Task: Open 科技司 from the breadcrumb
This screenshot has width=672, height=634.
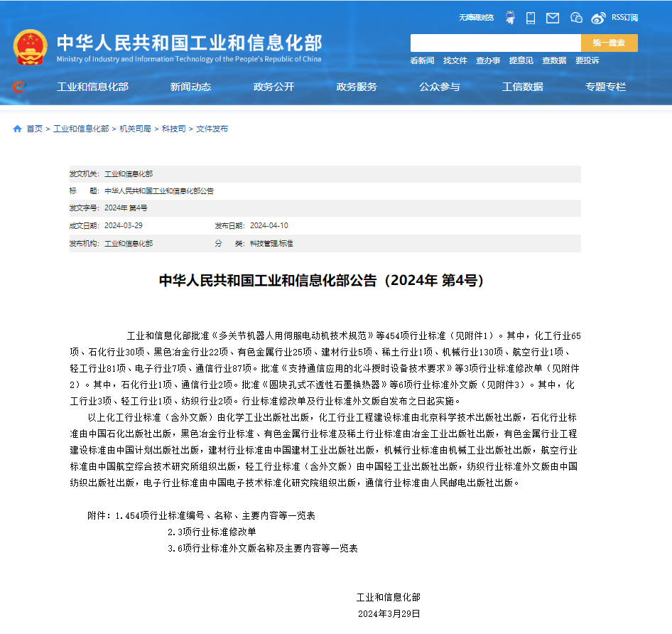Action: click(x=173, y=129)
